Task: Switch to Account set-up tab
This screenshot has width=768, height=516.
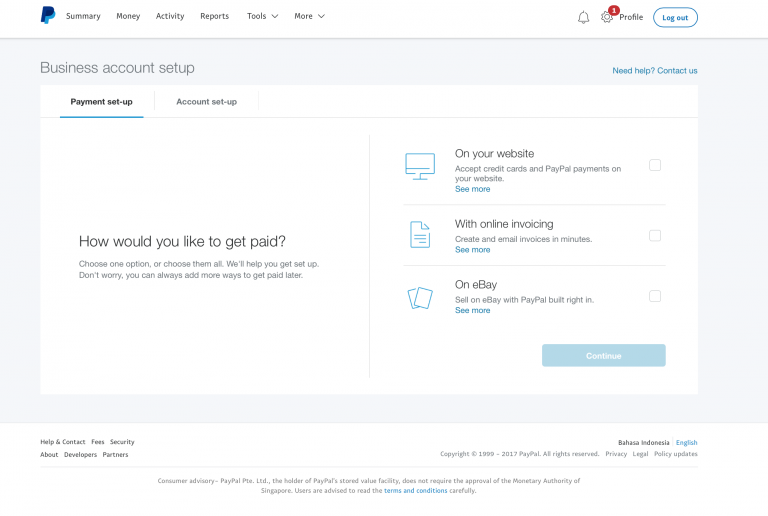Action: 206,102
